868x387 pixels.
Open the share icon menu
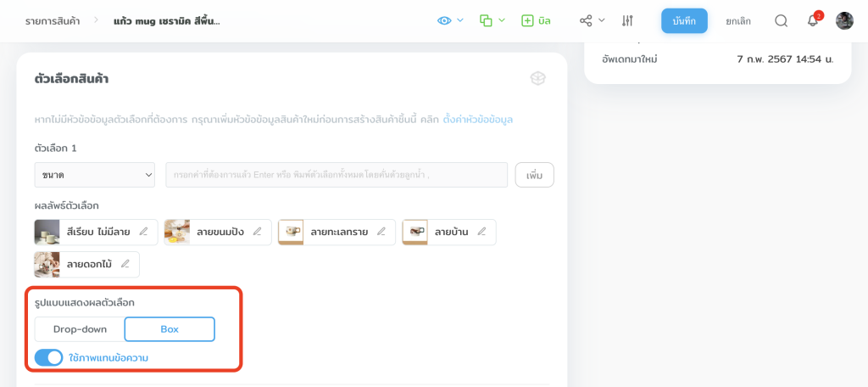point(586,20)
